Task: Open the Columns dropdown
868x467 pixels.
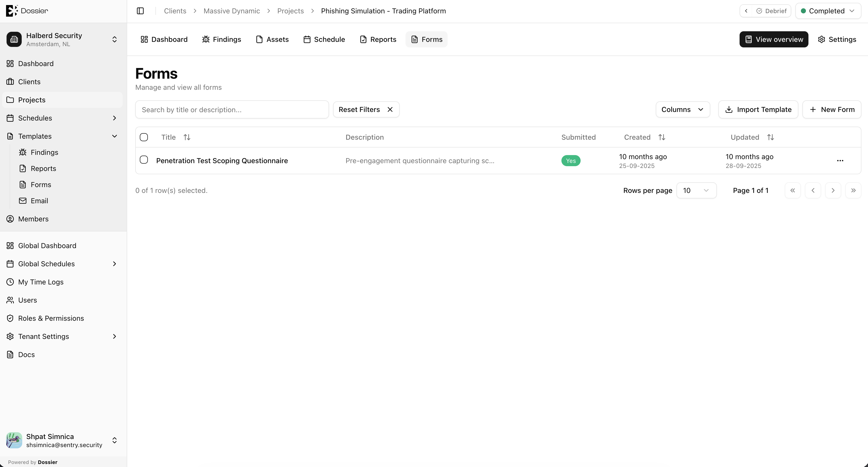Action: pos(683,109)
